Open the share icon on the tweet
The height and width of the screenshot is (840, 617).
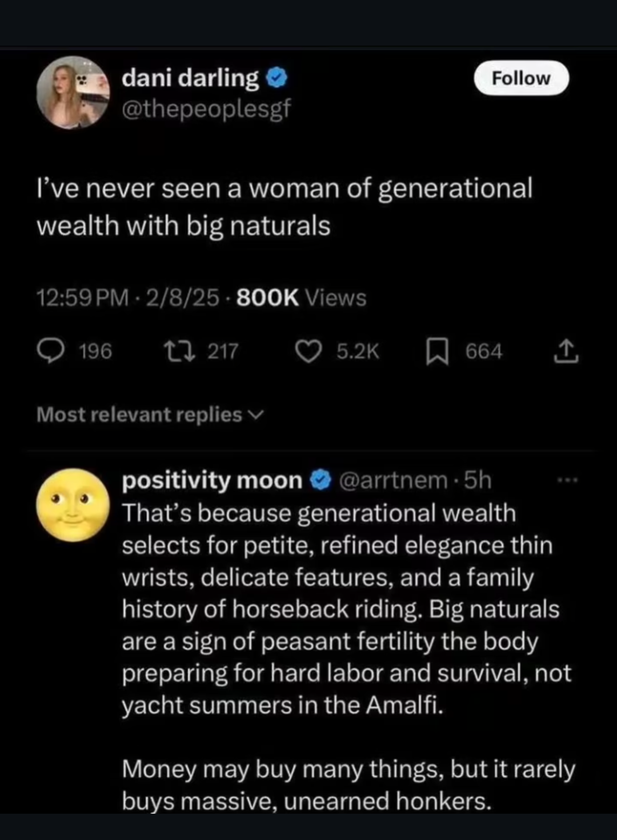coord(566,351)
